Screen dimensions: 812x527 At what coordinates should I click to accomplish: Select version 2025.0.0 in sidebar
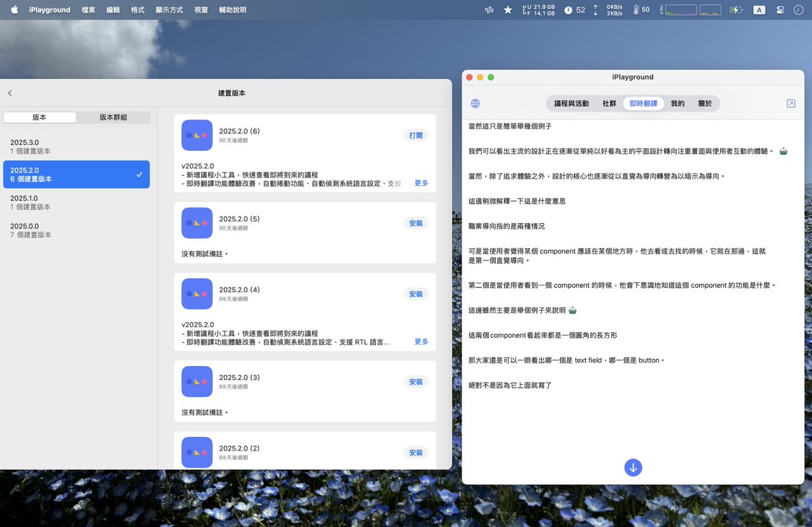(x=76, y=230)
